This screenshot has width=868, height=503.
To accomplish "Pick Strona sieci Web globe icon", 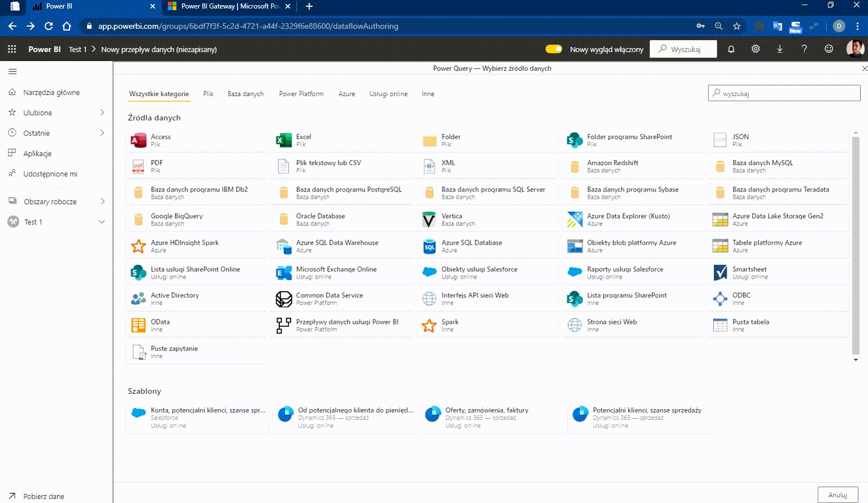I will coord(575,325).
